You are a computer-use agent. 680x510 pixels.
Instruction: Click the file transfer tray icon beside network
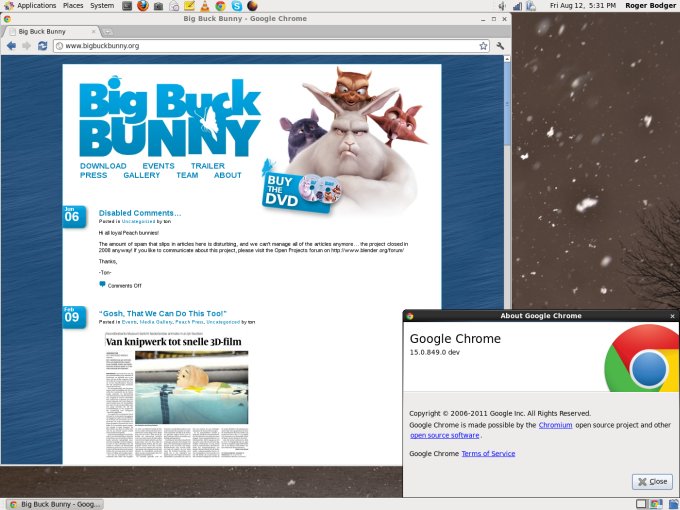[531, 6]
